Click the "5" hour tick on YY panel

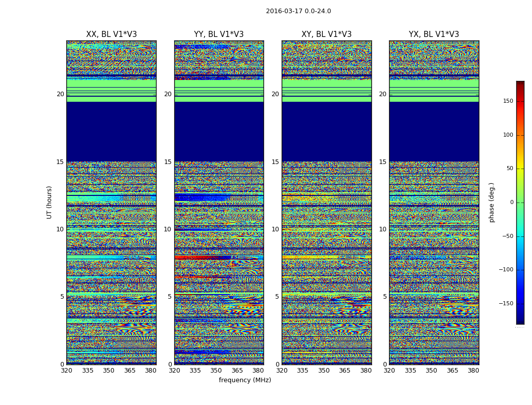tap(170, 297)
